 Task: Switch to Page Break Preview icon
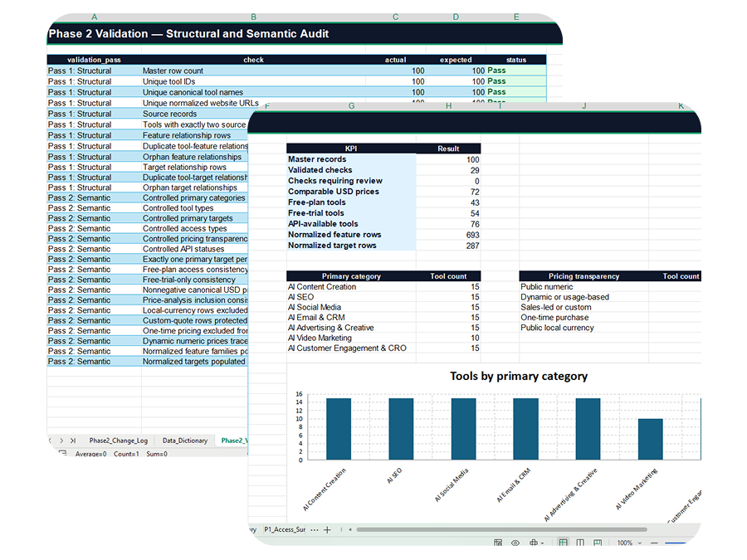[x=598, y=543]
